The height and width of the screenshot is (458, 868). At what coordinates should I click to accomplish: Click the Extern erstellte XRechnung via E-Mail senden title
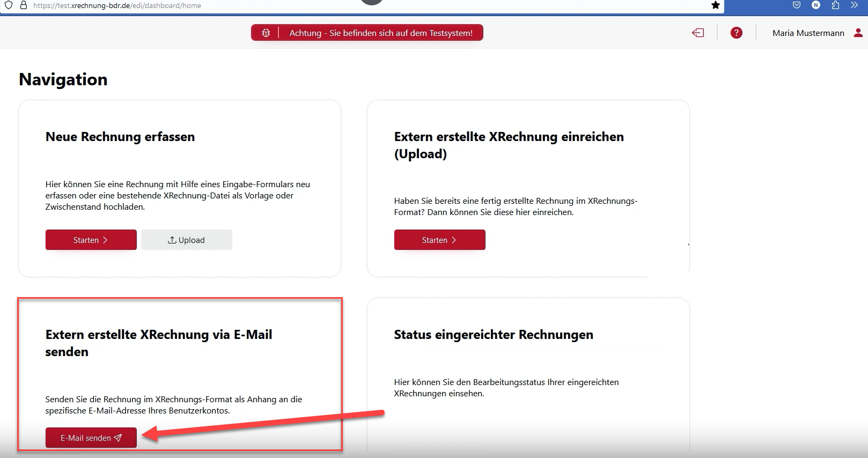point(159,343)
